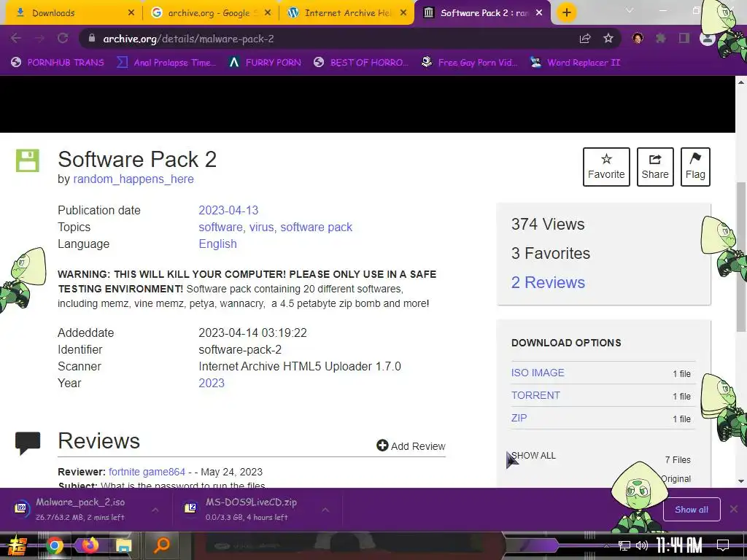The height and width of the screenshot is (560, 747).
Task: Open File Explorer from the taskbar
Action: pyautogui.click(x=124, y=545)
